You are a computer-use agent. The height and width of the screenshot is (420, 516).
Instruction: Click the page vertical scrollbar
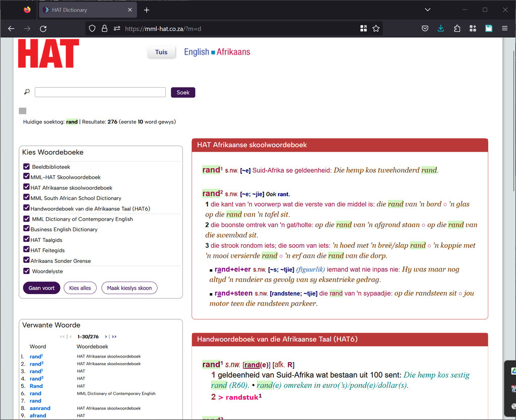tap(514, 120)
